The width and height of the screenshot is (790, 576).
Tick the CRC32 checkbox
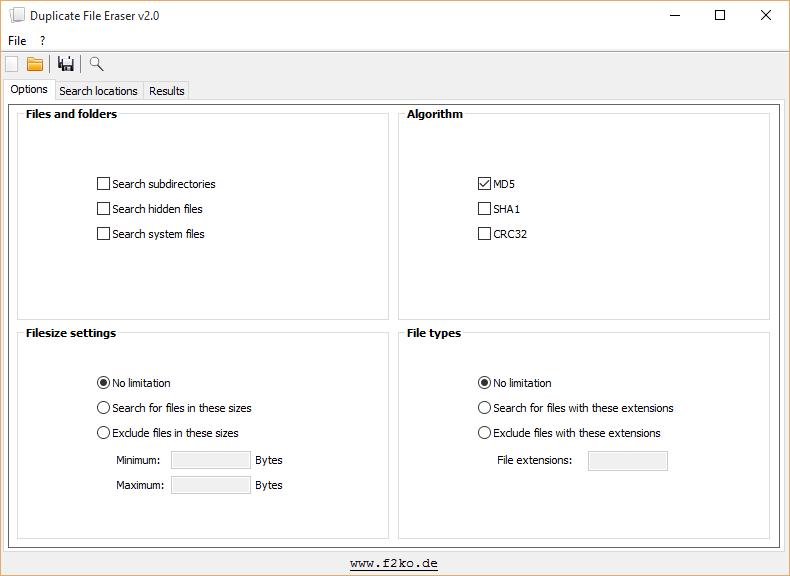click(x=485, y=234)
